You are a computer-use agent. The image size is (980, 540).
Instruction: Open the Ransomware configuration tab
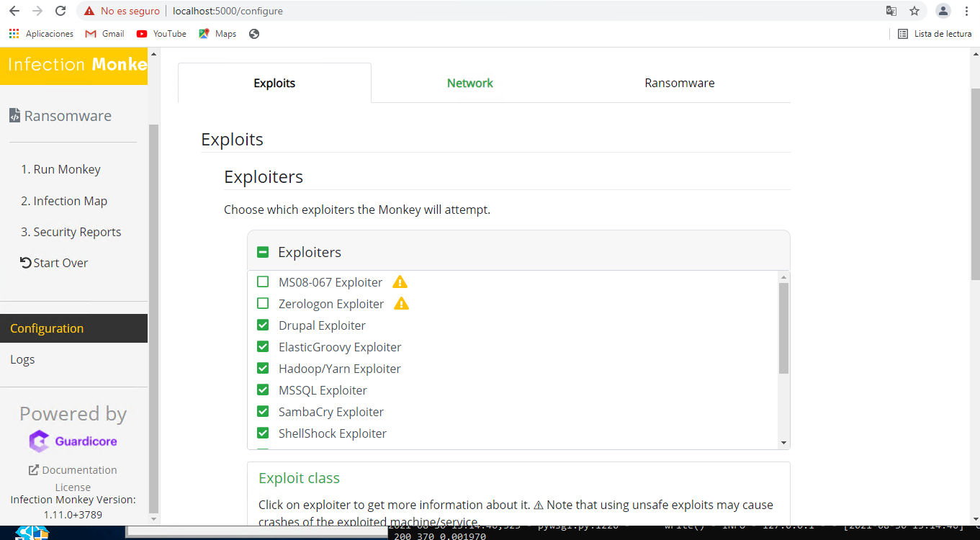(x=679, y=83)
